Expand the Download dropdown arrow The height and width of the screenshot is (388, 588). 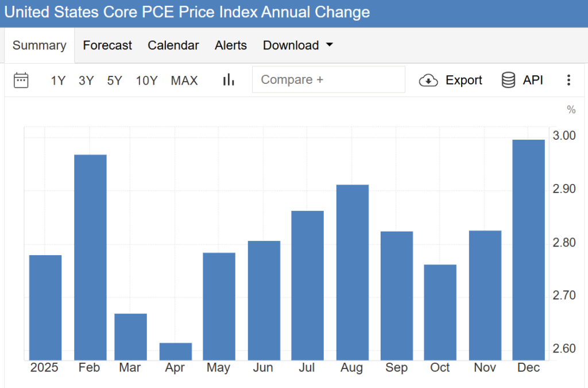click(x=330, y=45)
